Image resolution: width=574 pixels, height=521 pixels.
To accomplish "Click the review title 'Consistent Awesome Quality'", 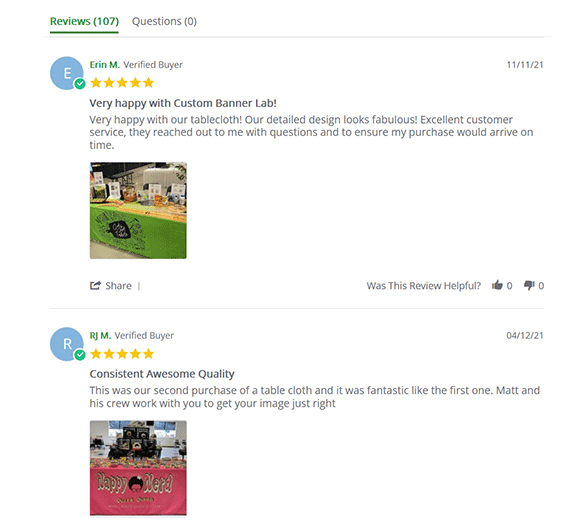I will coord(162,374).
